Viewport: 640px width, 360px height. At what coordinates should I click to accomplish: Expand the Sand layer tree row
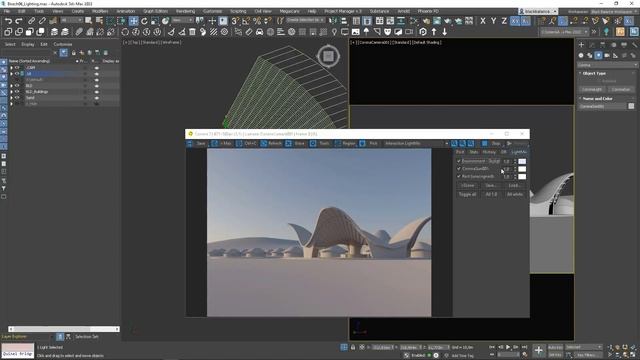pyautogui.click(x=11, y=98)
